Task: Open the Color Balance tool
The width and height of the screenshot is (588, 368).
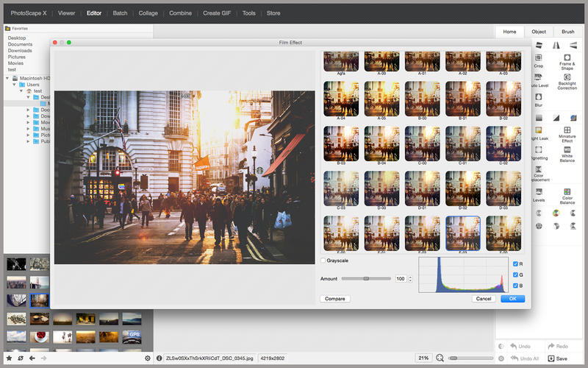Action: pyautogui.click(x=567, y=192)
